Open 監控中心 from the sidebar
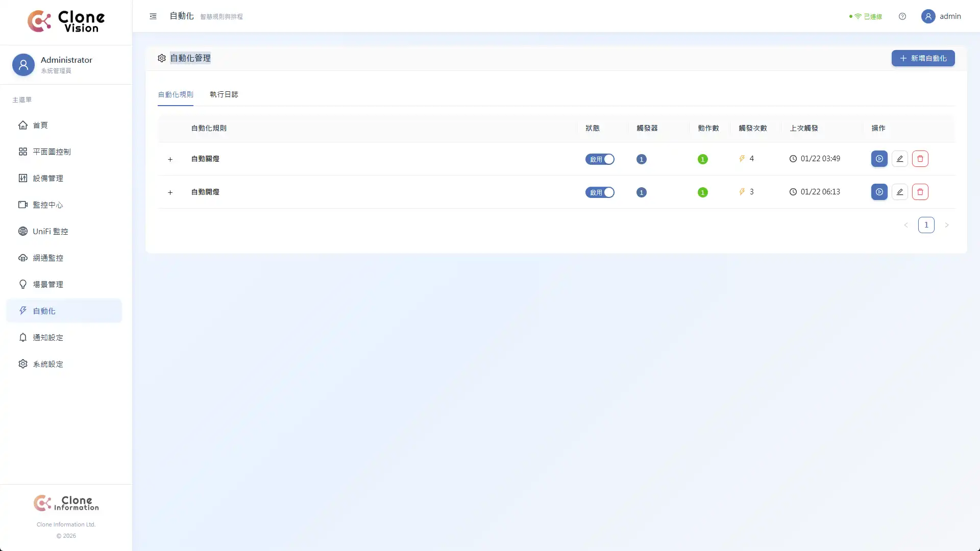This screenshot has height=551, width=980. pos(48,205)
